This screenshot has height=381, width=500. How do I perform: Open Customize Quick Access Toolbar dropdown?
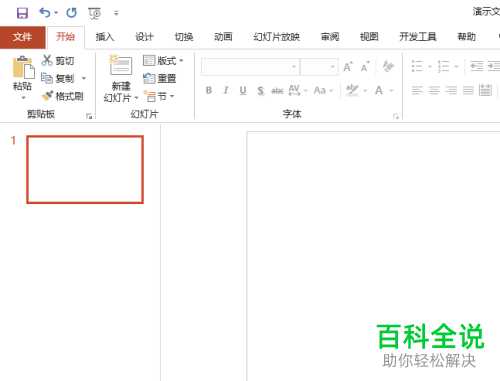(x=116, y=13)
